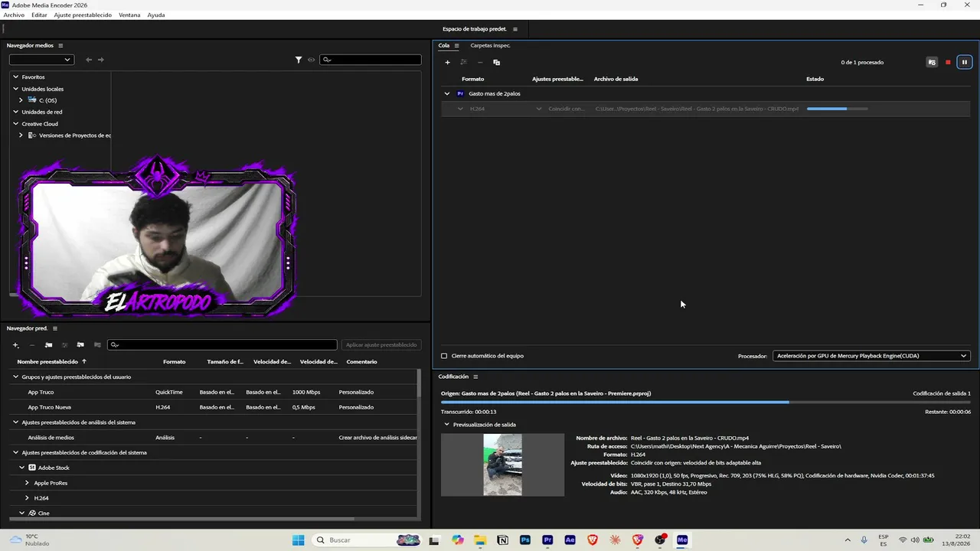980x551 pixels.
Task: Create a new preset group folder
Action: pos(48,345)
